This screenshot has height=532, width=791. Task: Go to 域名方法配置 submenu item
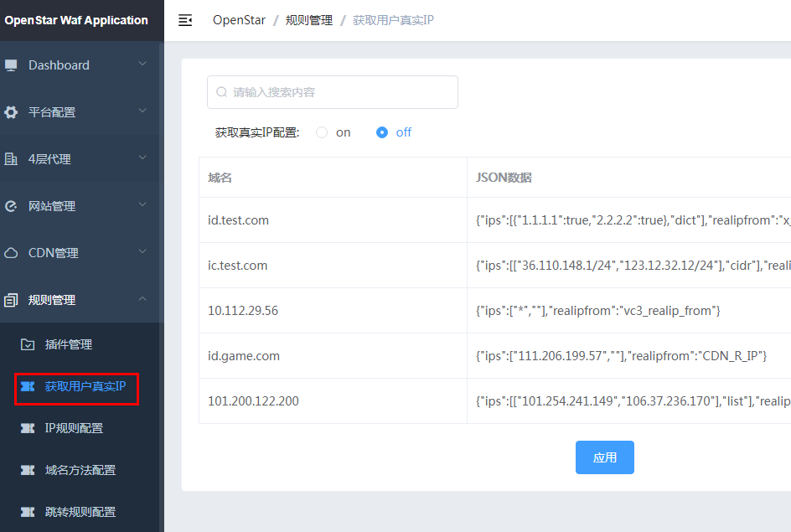click(80, 470)
